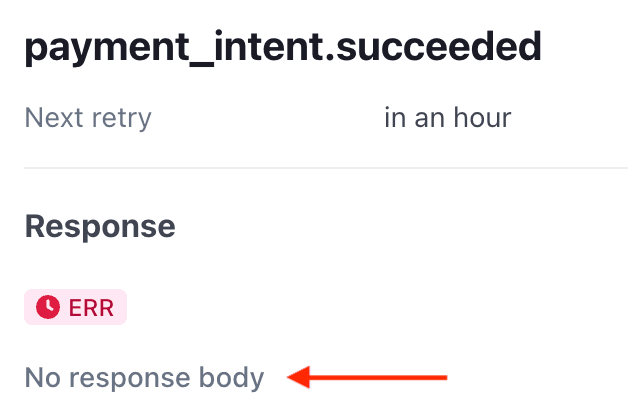The width and height of the screenshot is (628, 416).
Task: Select the "in an hour" retry value
Action: pos(447,118)
